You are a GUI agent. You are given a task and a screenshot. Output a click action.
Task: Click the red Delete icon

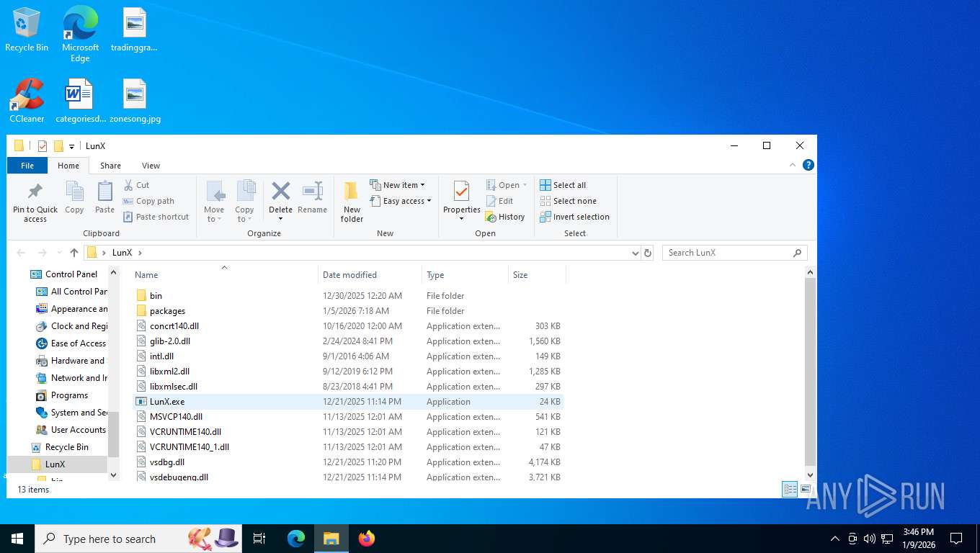point(280,191)
